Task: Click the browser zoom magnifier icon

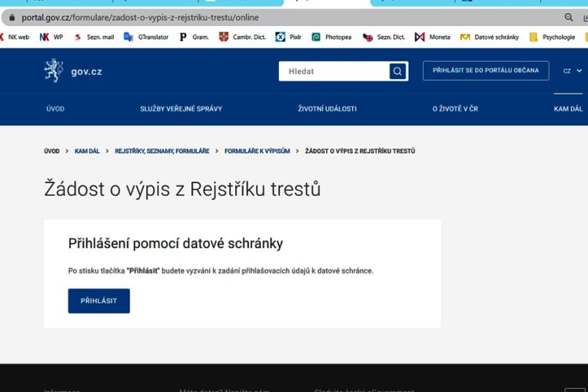Action: [569, 17]
